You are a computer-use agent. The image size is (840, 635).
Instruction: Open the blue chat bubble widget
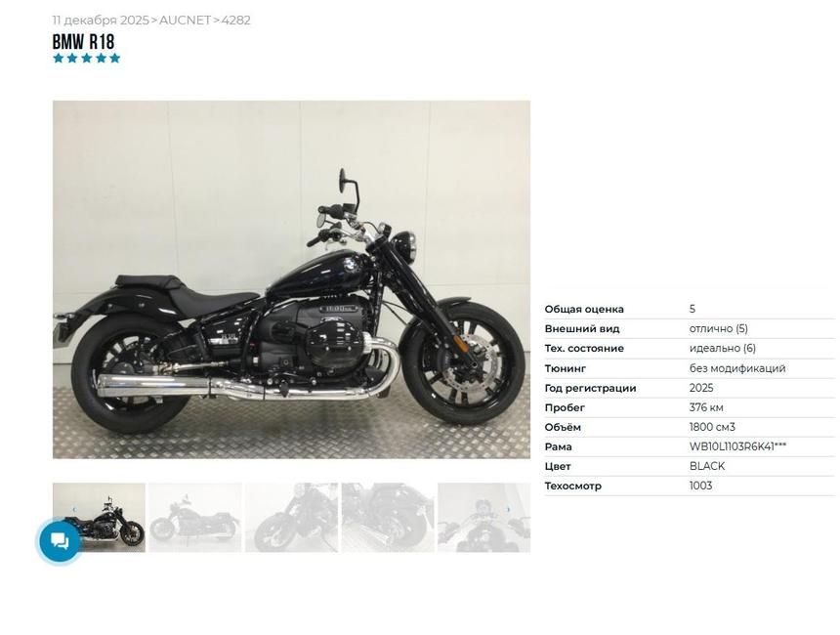click(60, 541)
